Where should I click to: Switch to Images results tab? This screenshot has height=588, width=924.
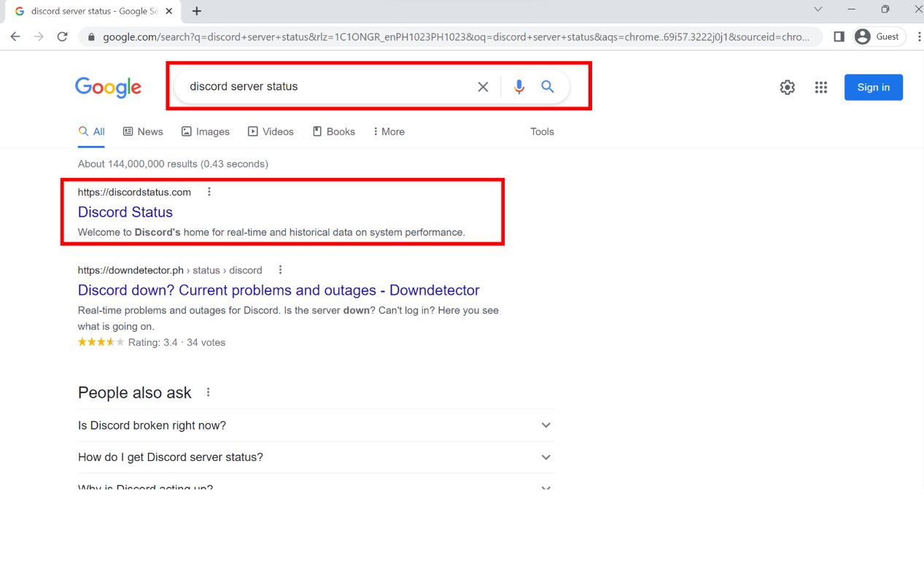[x=206, y=132]
